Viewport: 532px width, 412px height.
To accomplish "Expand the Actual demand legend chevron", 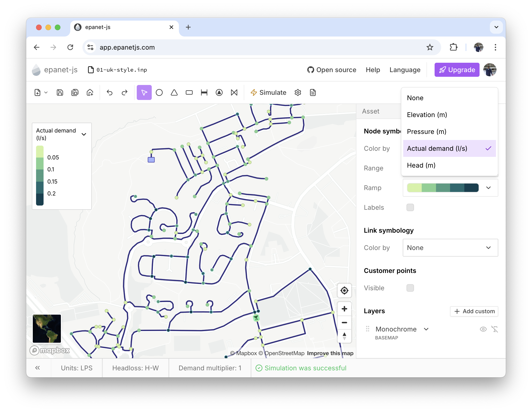I will (84, 134).
